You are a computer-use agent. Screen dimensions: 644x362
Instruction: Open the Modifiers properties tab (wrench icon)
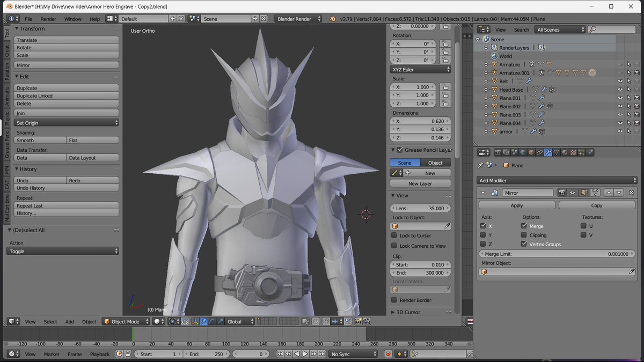pos(548,152)
